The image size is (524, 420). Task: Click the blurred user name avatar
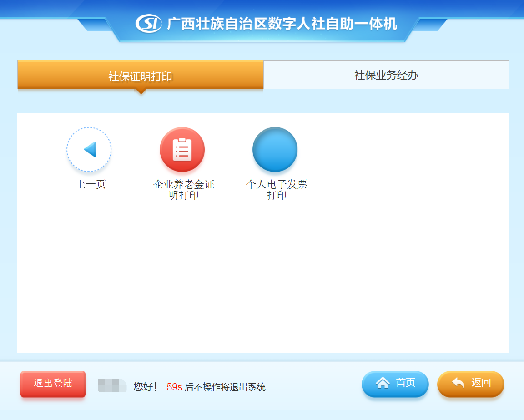(x=112, y=385)
